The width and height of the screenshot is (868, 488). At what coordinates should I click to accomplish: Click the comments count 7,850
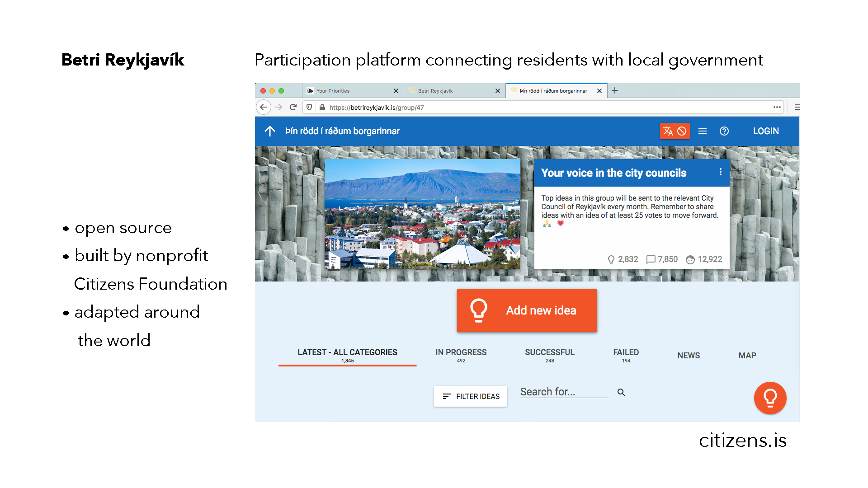tap(662, 259)
